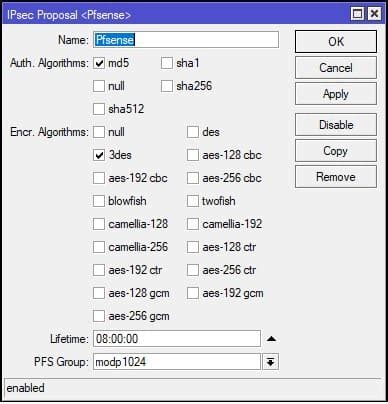This screenshot has width=388, height=404.
Task: Check the aes-192 cbc option
Action: click(x=99, y=178)
